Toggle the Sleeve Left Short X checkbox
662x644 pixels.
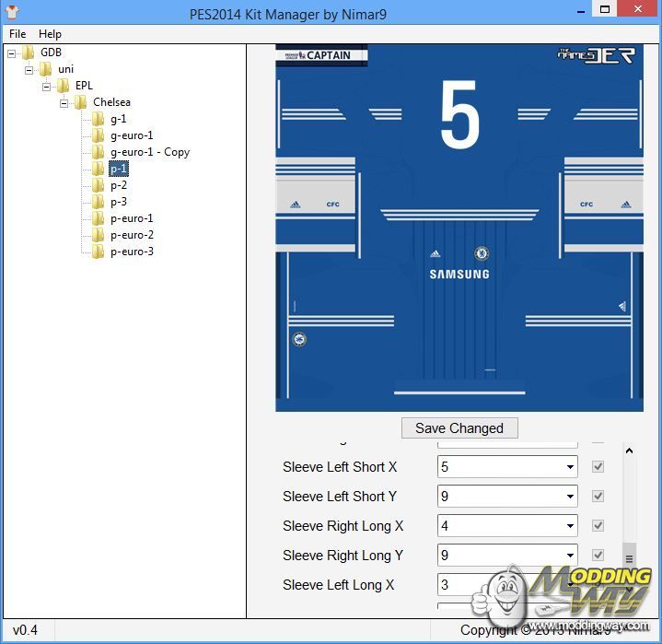pyautogui.click(x=598, y=467)
